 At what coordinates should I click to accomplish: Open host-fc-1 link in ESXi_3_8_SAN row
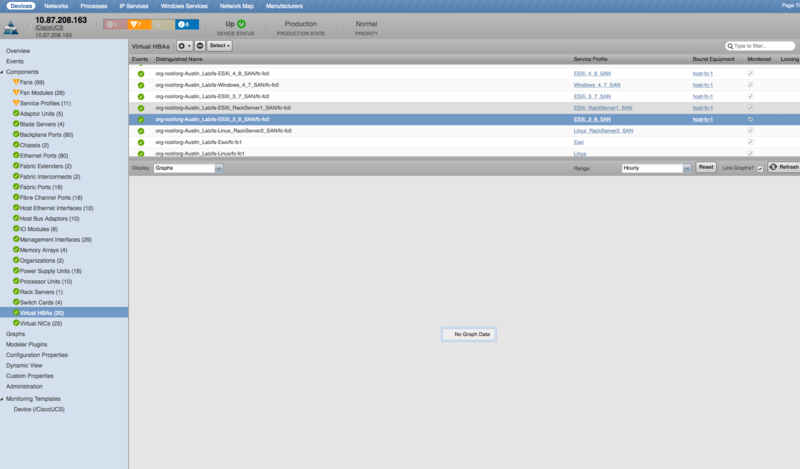[x=703, y=119]
